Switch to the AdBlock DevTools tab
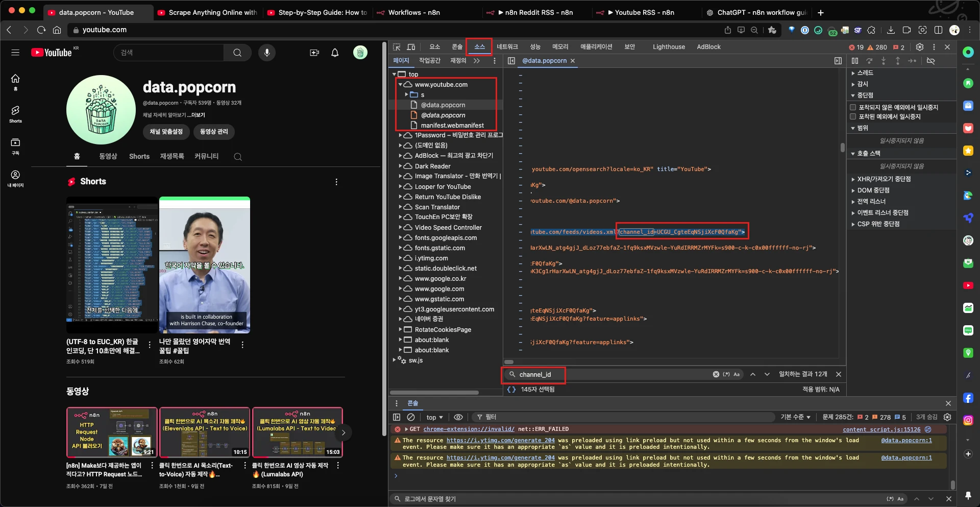Viewport: 980px width, 507px height. [708, 47]
